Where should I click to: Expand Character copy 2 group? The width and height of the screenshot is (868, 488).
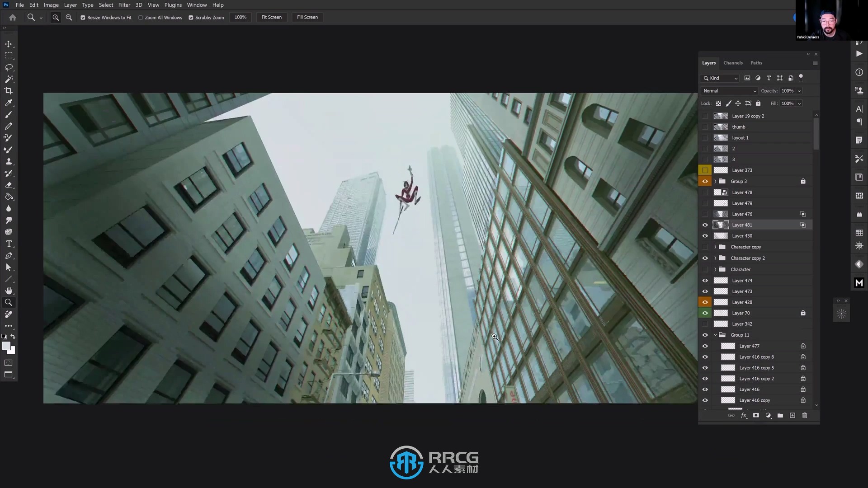click(715, 258)
